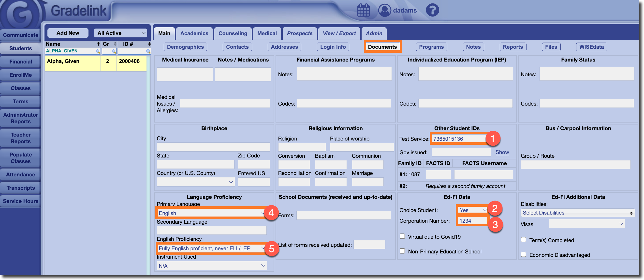Screen dimensions: 644x280
Task: Go to Terms in sidebar
Action: pyautogui.click(x=20, y=101)
